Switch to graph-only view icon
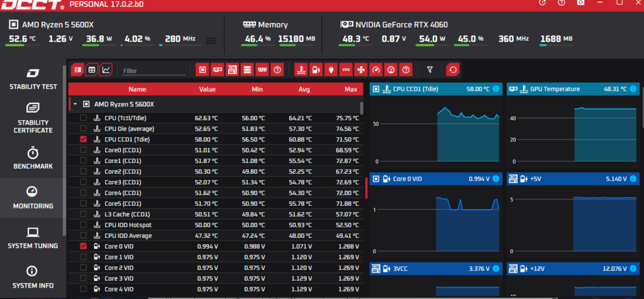644x299 pixels. [x=106, y=69]
